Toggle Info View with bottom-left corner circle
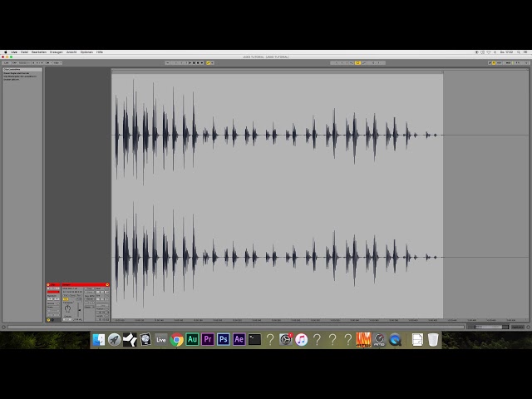Image resolution: width=532 pixels, height=399 pixels. (x=3, y=327)
